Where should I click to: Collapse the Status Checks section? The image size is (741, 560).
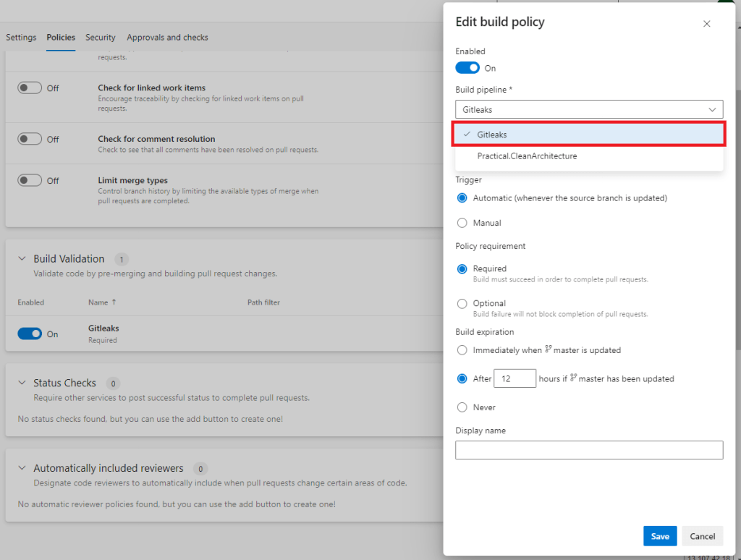pyautogui.click(x=21, y=383)
